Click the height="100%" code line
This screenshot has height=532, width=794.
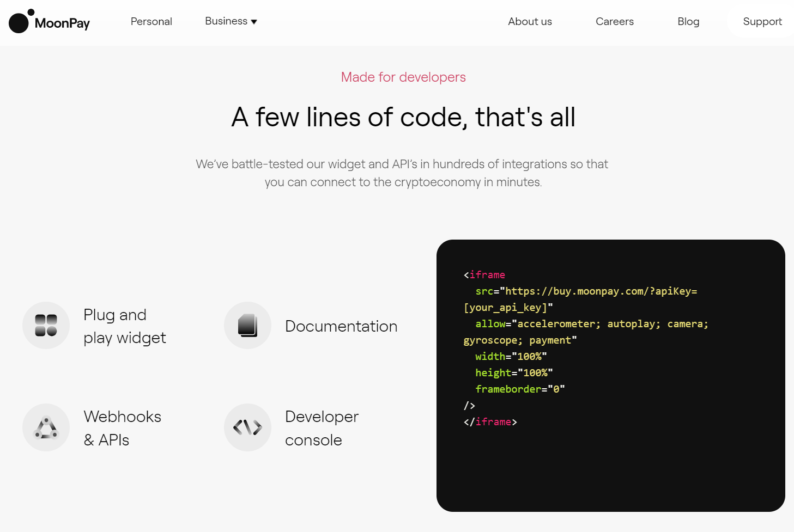pos(514,373)
